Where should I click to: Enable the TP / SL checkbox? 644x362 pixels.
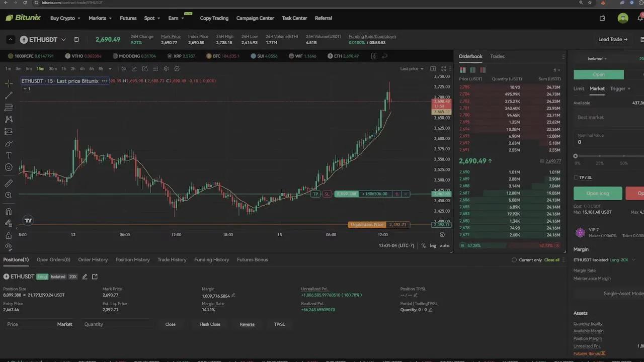click(x=576, y=177)
